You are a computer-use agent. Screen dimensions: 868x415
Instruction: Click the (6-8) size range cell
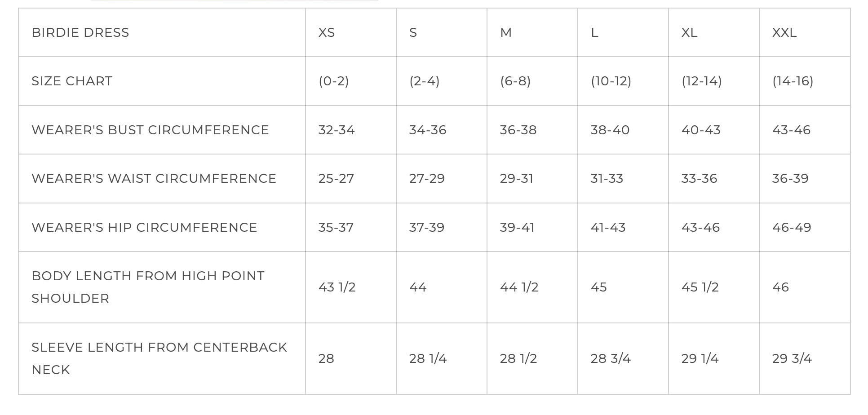tap(515, 81)
